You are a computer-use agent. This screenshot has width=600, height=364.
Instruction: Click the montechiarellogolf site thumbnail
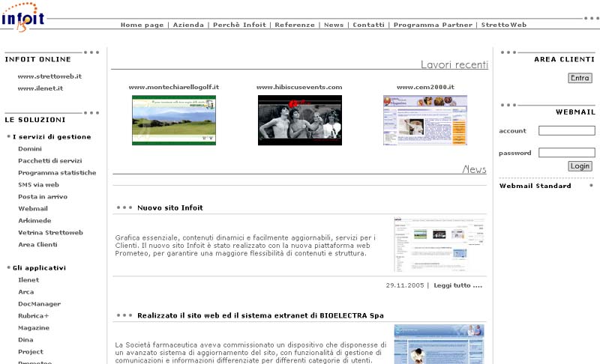(x=174, y=121)
